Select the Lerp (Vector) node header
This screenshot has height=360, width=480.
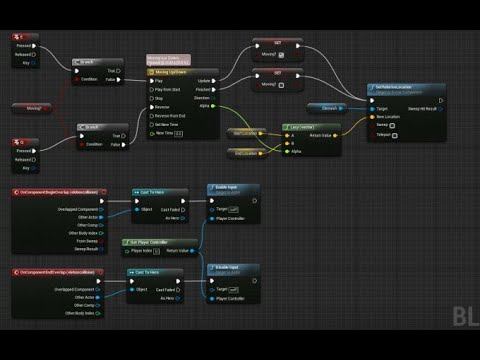(x=311, y=127)
